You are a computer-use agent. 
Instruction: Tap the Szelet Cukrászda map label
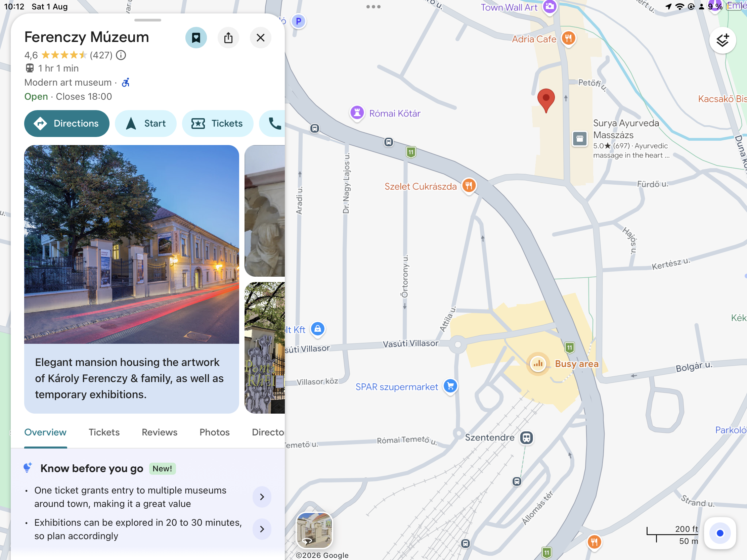pos(421,186)
